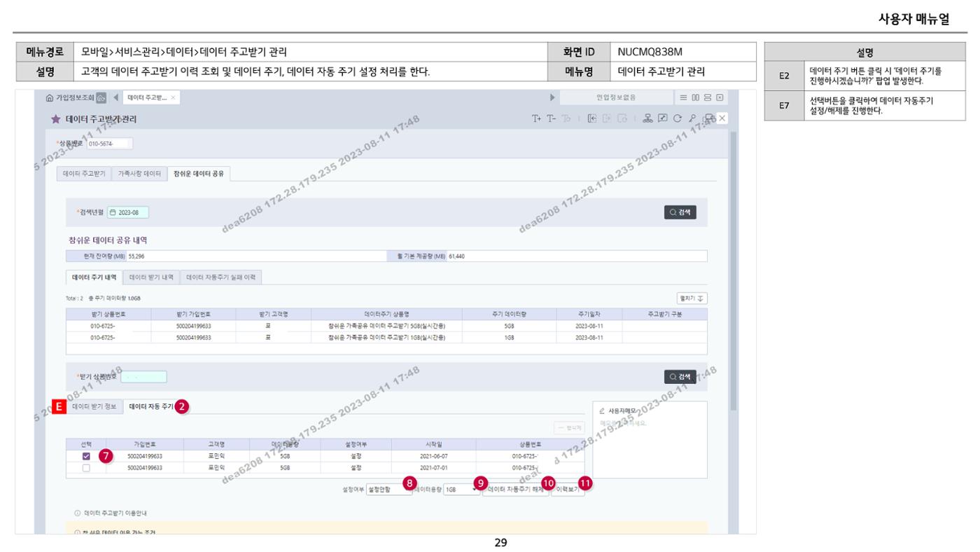Select the two-column split layout icon
This screenshot has width=980, height=552.
tap(695, 97)
